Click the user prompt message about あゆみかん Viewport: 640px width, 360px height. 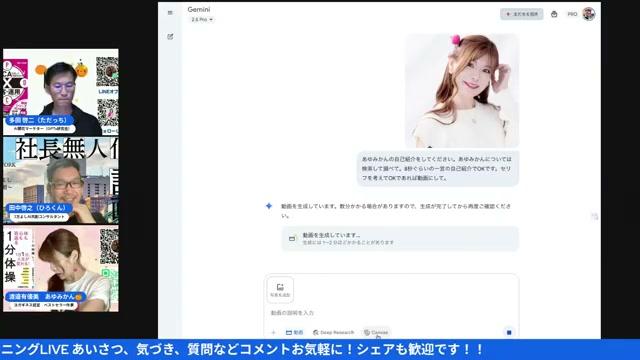click(438, 168)
